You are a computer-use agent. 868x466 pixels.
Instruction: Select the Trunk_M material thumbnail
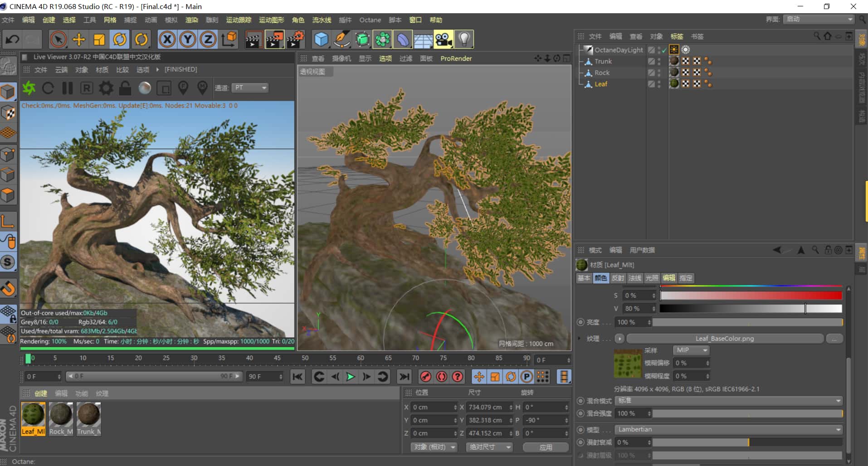click(89, 419)
